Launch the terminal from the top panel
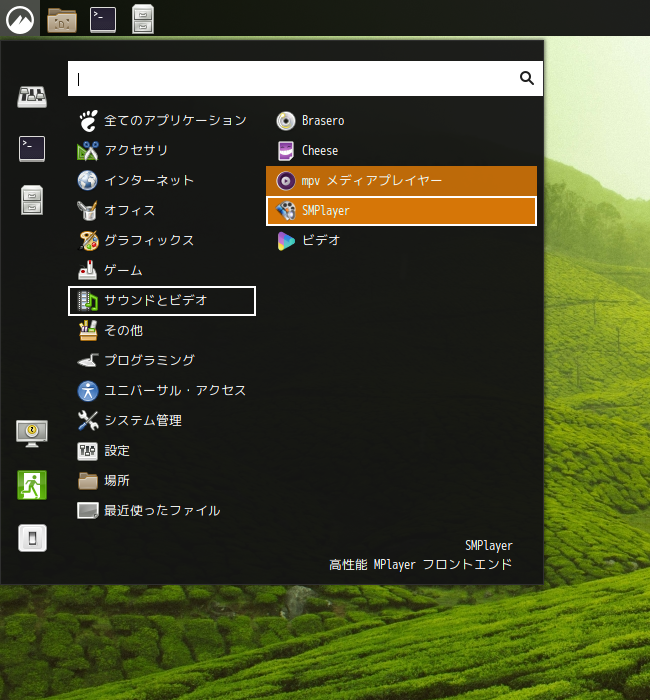650x700 pixels. (103, 20)
